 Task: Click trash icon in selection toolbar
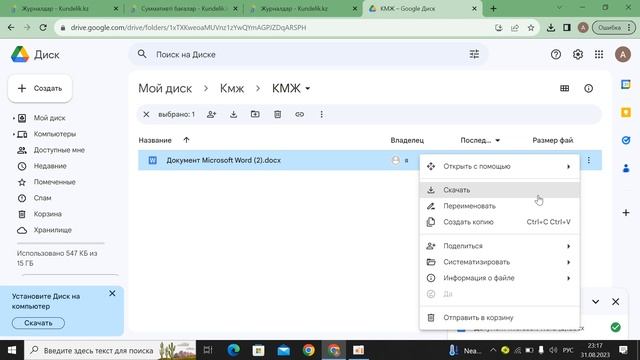click(x=278, y=114)
